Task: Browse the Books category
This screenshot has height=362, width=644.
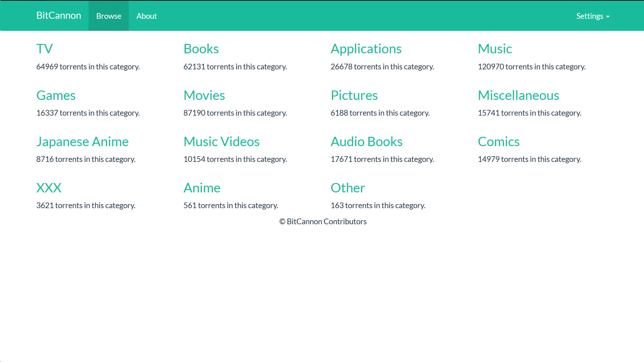Action: (201, 49)
